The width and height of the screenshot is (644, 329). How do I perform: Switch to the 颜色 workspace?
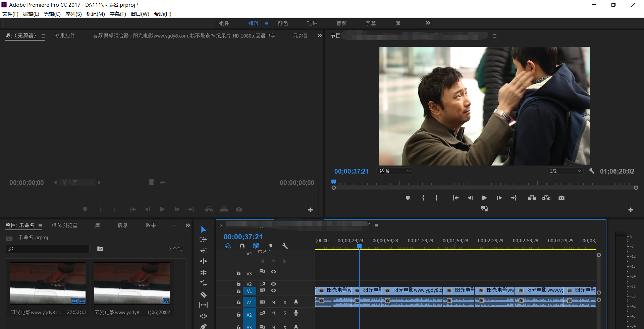(x=283, y=23)
